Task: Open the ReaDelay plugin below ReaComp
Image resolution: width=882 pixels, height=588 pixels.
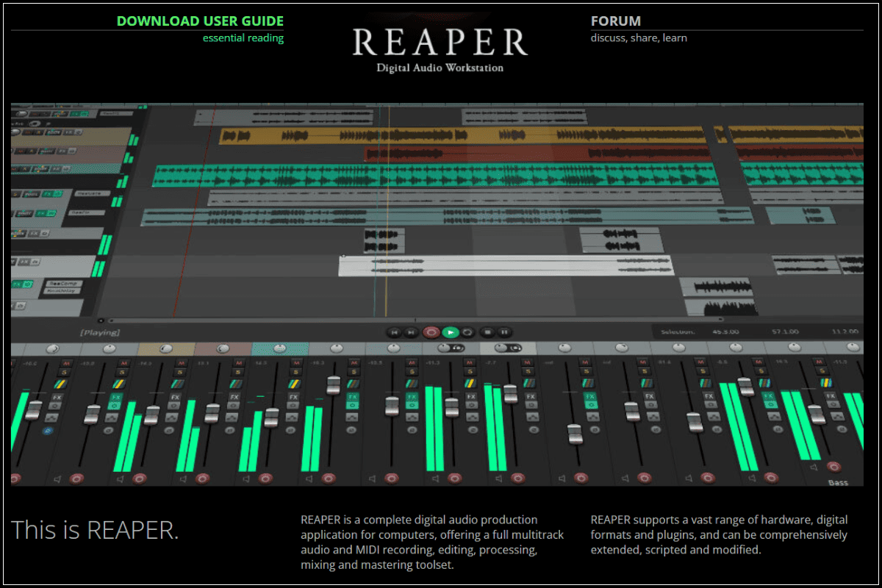Action: (62, 291)
